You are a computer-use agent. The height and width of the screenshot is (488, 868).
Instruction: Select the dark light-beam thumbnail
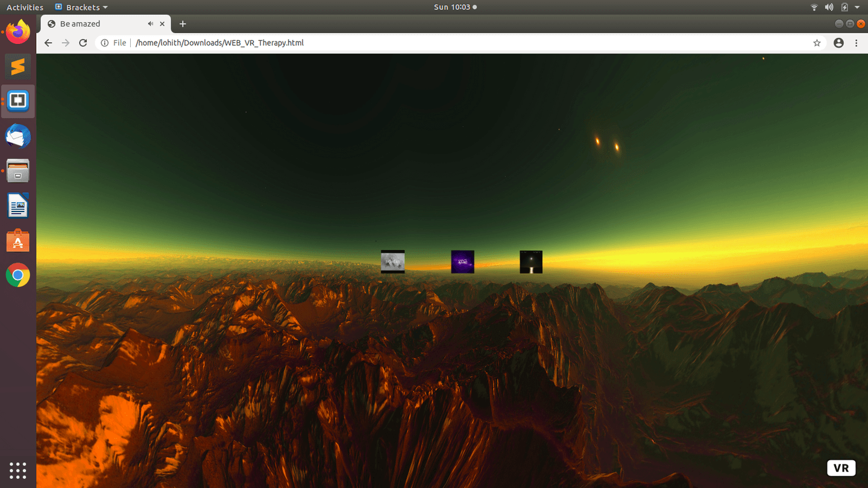pyautogui.click(x=531, y=261)
